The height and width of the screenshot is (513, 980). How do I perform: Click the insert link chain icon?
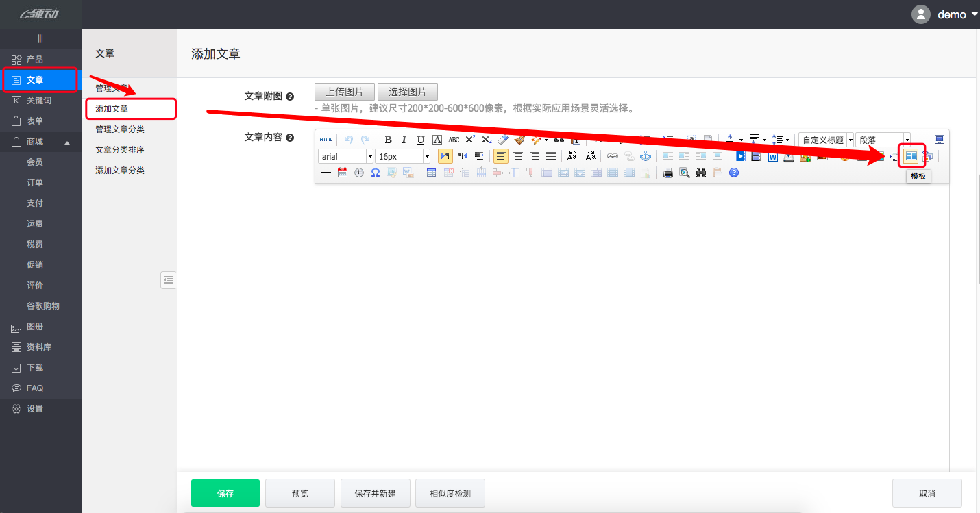[x=613, y=156]
